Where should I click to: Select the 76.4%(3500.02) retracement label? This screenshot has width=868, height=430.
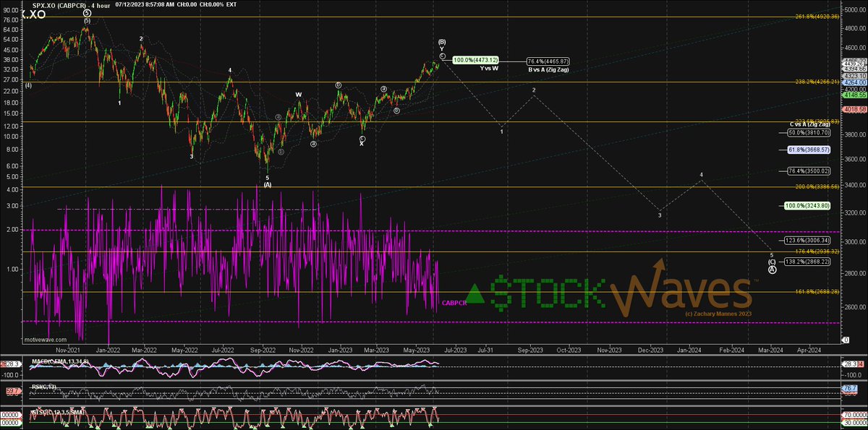point(808,171)
